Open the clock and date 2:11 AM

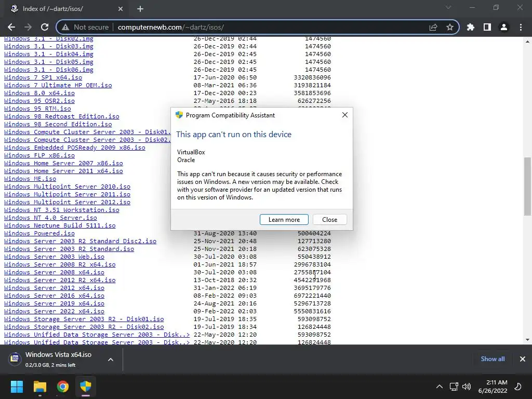pos(493,387)
